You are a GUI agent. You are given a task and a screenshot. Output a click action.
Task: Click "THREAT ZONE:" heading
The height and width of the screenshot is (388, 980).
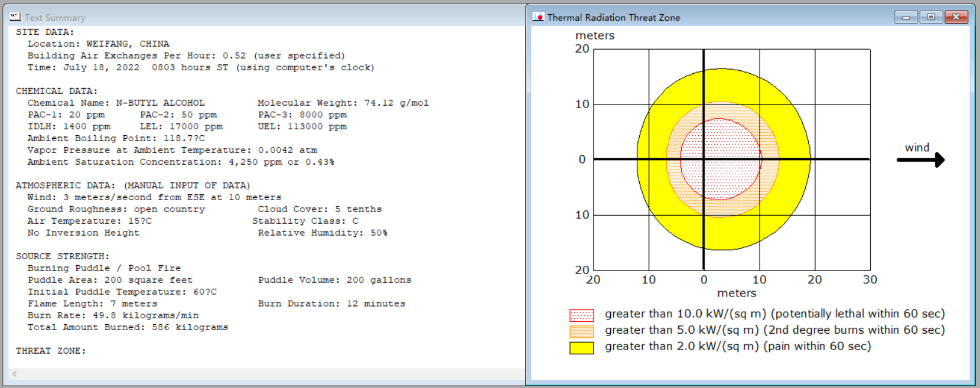(51, 351)
